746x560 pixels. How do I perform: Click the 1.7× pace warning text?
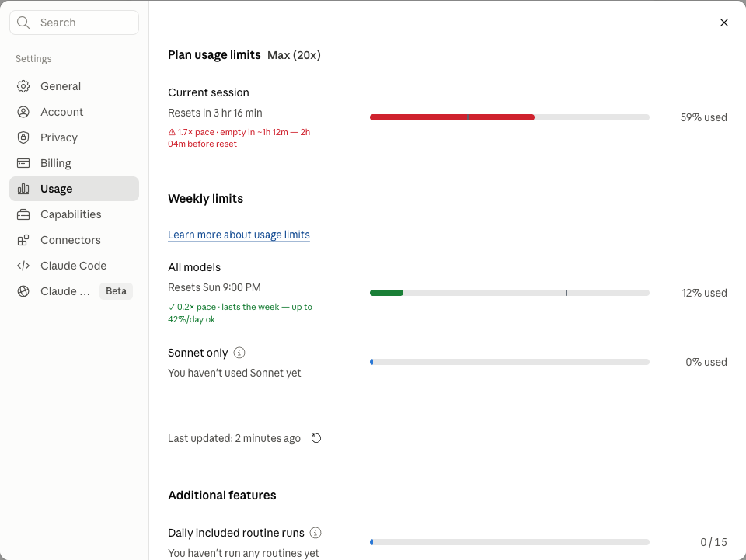tap(239, 137)
